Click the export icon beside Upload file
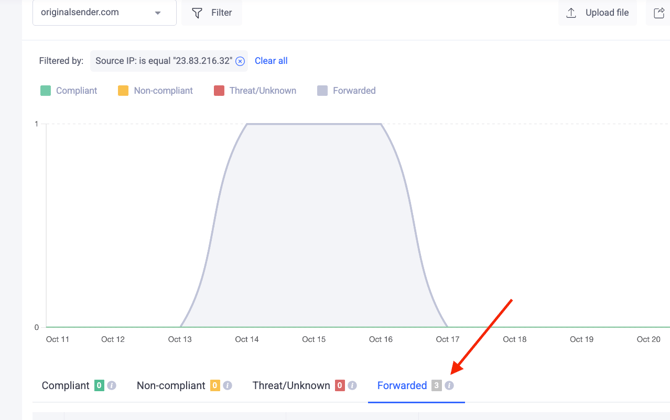Image resolution: width=670 pixels, height=420 pixels. (x=659, y=13)
